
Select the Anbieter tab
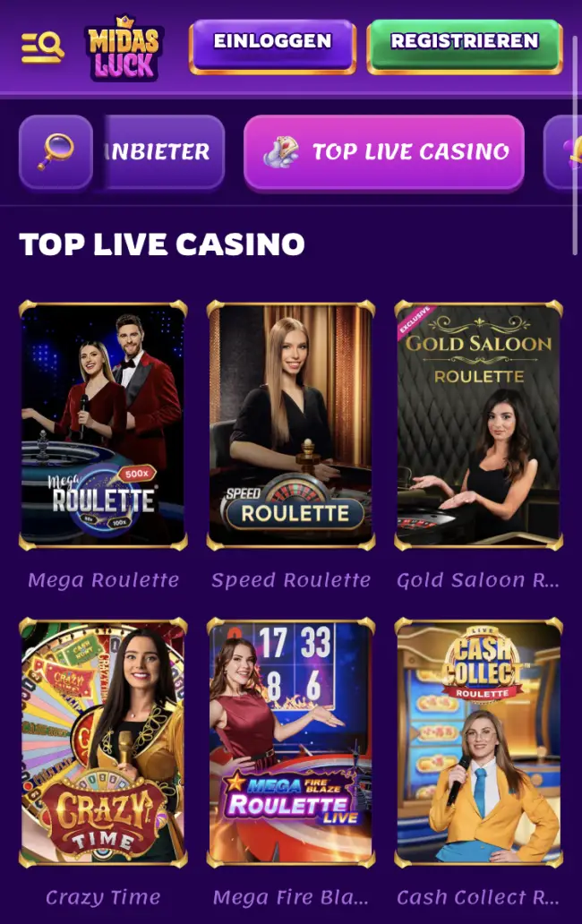159,152
